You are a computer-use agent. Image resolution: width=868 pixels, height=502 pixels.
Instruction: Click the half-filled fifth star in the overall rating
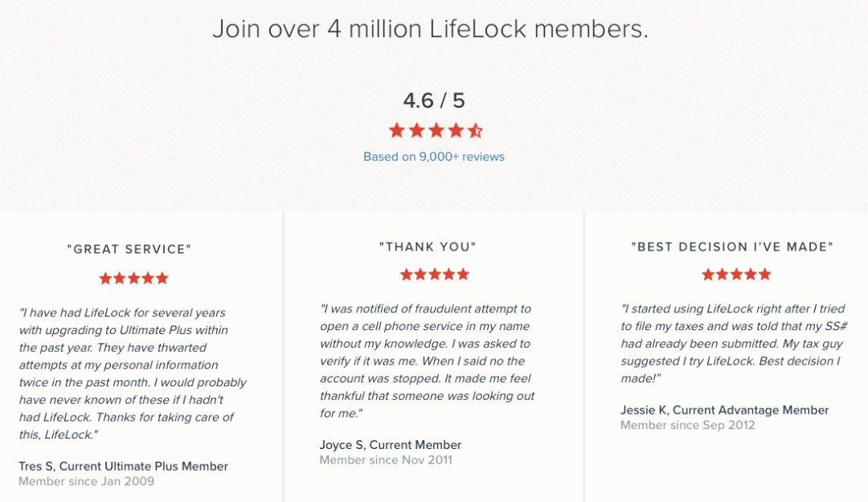click(x=475, y=130)
